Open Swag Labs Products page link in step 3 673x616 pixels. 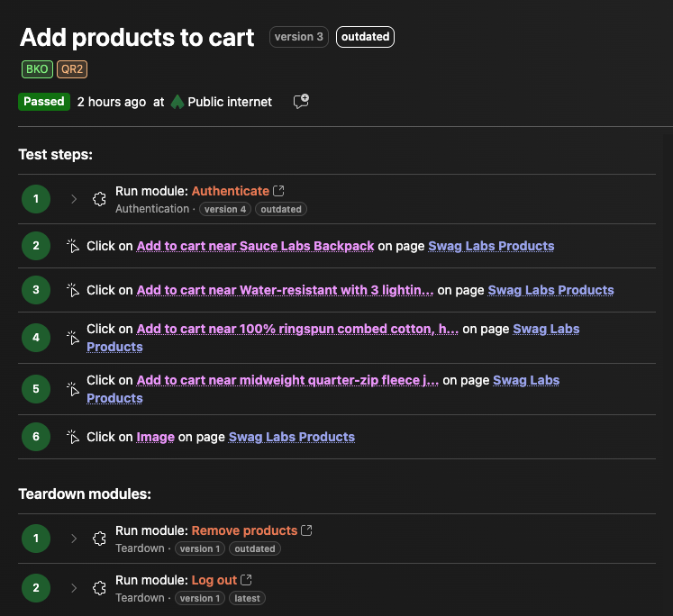tap(550, 290)
